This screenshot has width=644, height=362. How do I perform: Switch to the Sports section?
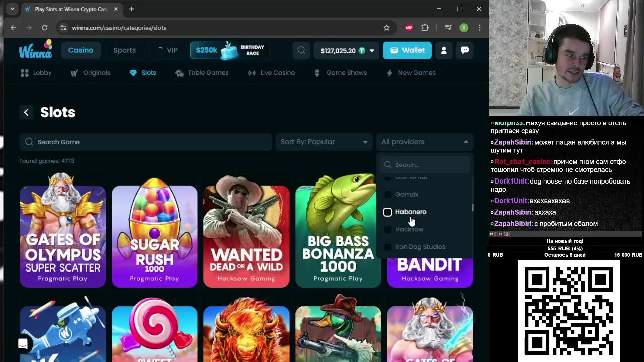point(124,50)
